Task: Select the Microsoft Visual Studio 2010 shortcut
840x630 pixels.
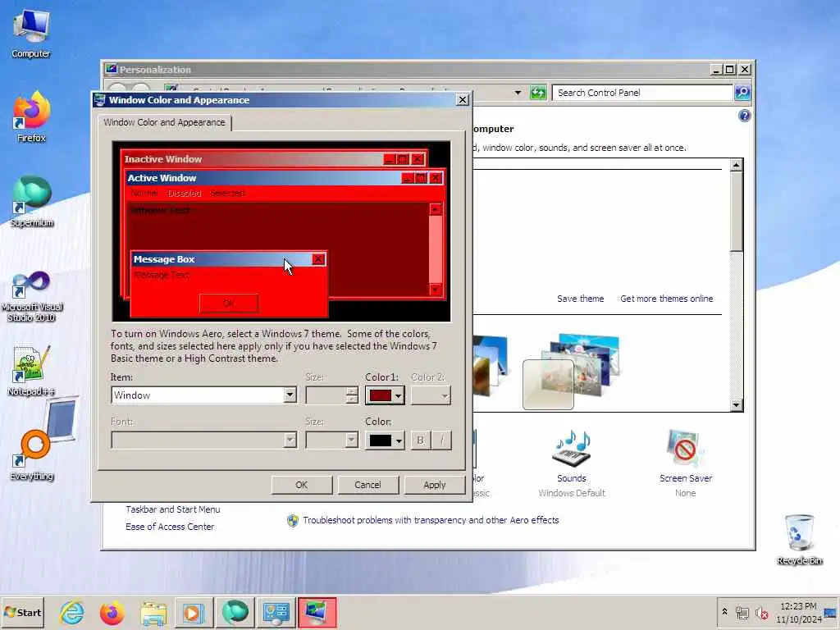Action: tap(31, 295)
